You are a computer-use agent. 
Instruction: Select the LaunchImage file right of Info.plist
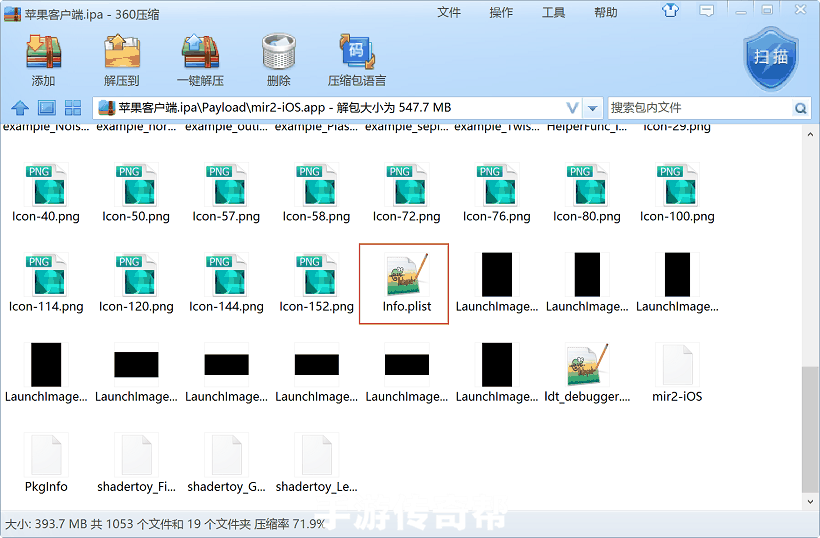pyautogui.click(x=497, y=283)
